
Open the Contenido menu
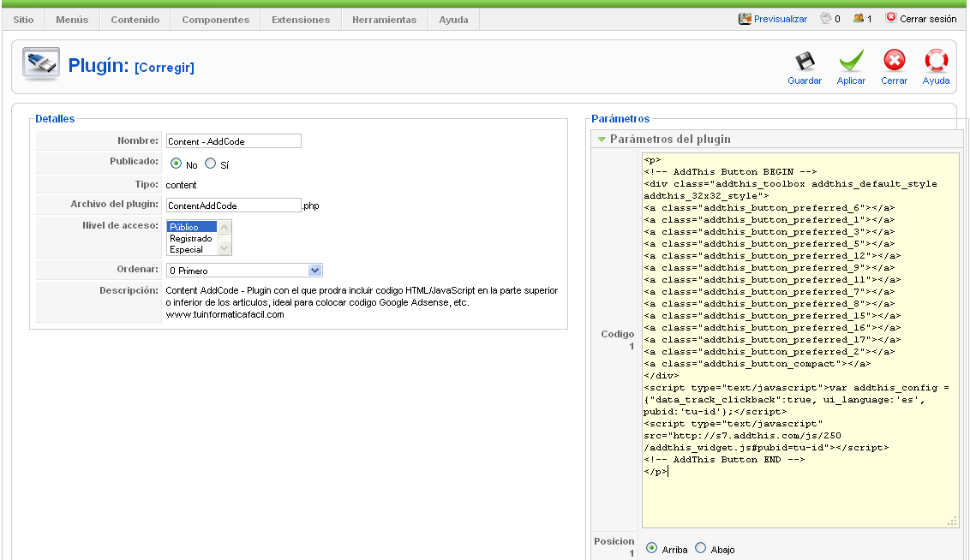coord(135,20)
